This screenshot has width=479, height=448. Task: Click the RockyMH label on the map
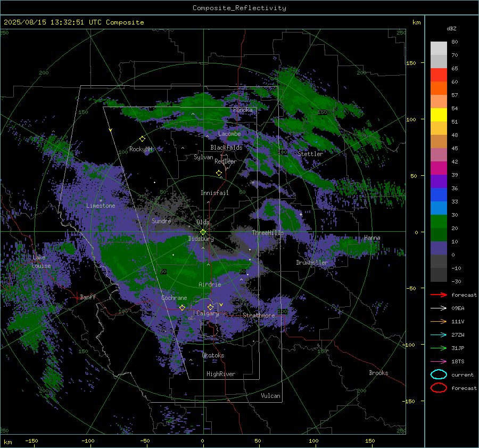click(141, 149)
